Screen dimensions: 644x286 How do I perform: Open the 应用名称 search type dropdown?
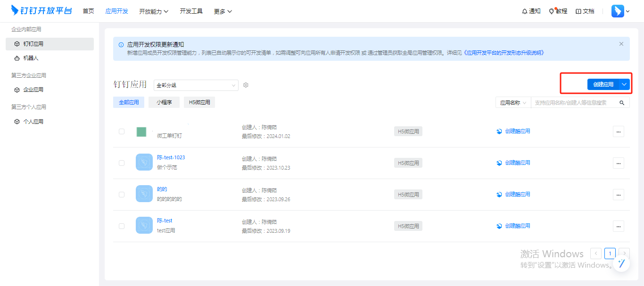tap(513, 103)
